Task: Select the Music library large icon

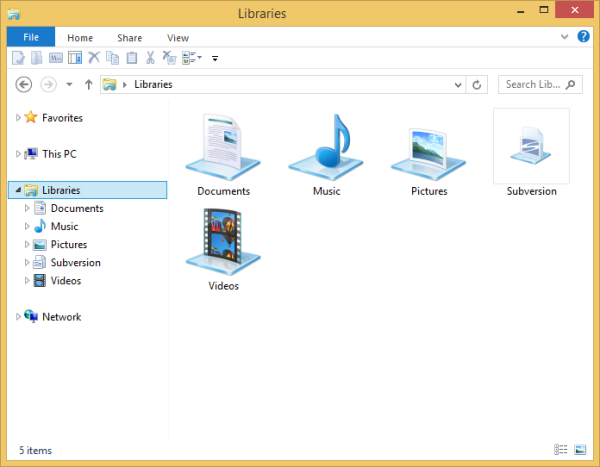Action: [x=326, y=147]
